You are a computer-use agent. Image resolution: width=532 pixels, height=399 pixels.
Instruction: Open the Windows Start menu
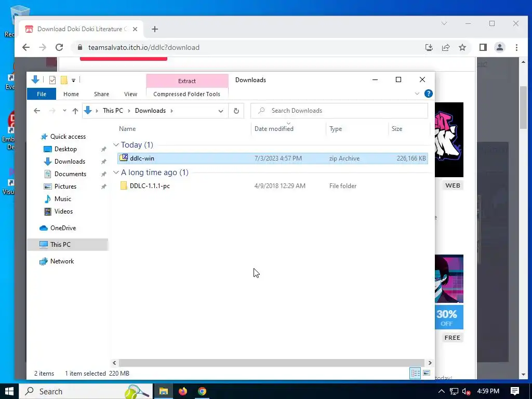(x=9, y=391)
